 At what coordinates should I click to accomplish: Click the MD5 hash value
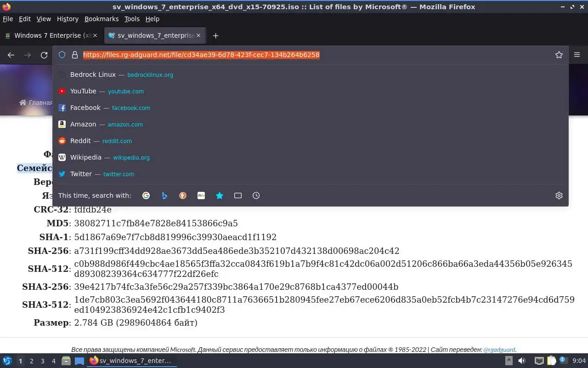156,224
